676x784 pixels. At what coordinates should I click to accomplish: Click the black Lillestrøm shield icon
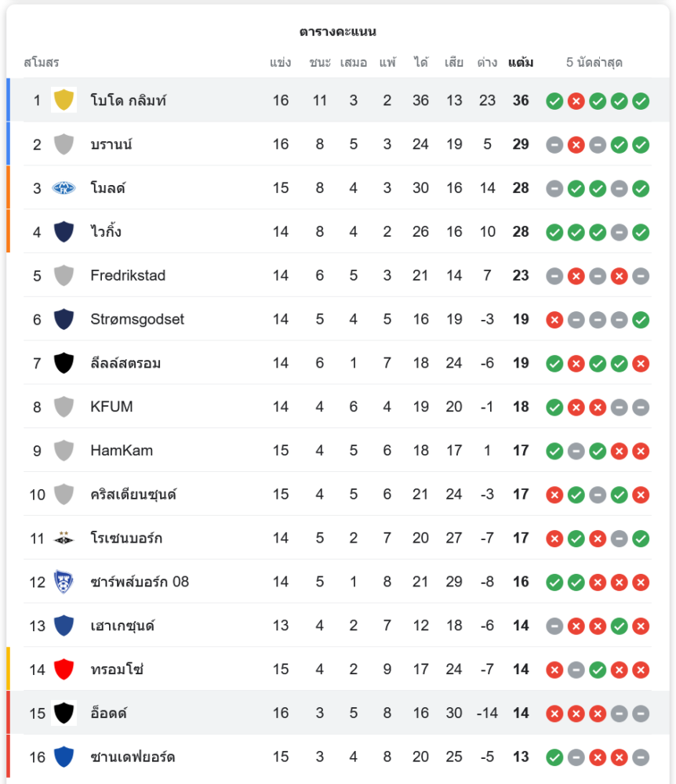[64, 363]
